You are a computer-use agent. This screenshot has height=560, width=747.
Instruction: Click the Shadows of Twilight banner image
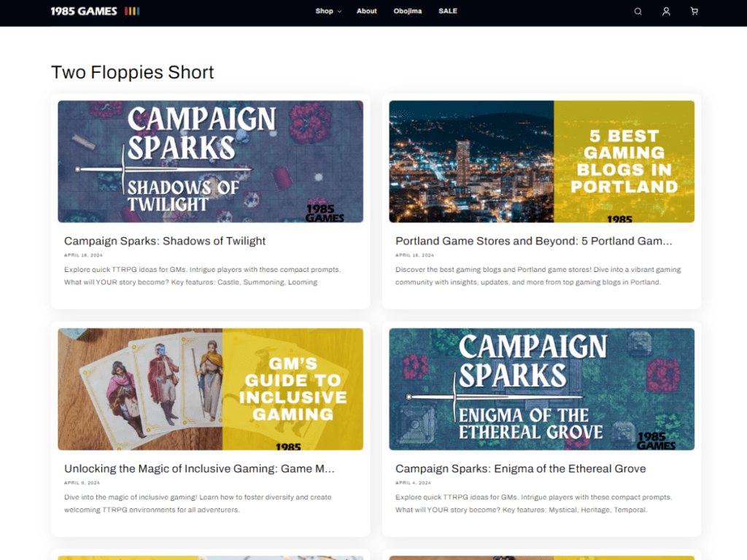pyautogui.click(x=210, y=161)
